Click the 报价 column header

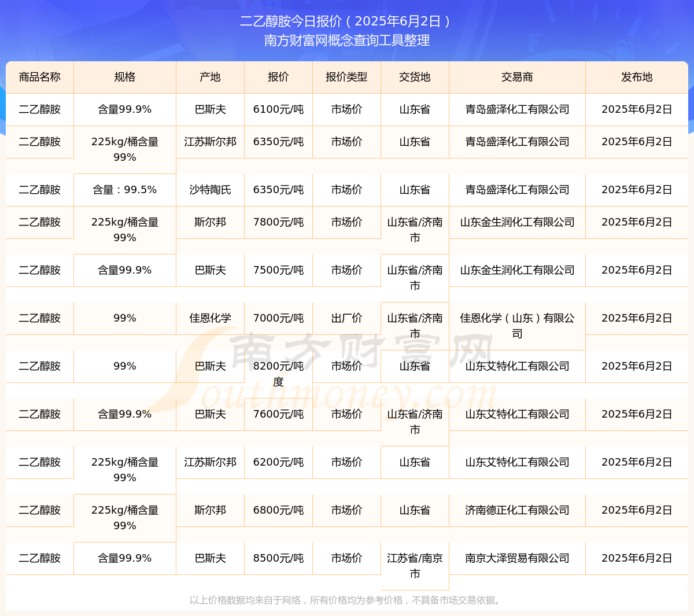coord(278,77)
